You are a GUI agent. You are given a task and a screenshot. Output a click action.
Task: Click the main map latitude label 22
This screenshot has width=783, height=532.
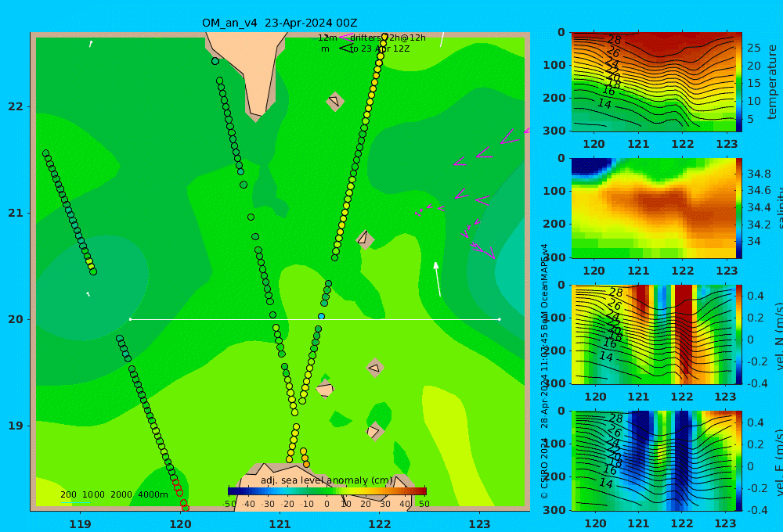(16, 106)
